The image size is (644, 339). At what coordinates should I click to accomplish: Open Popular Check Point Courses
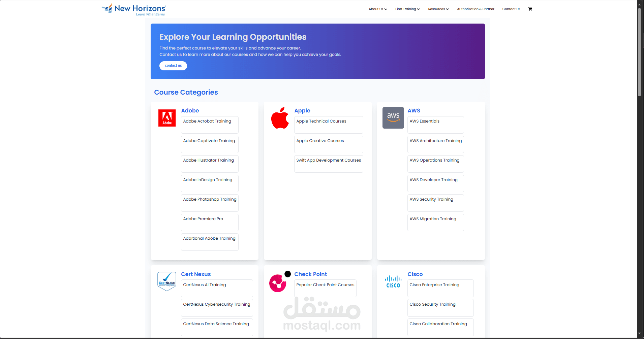[325, 289]
